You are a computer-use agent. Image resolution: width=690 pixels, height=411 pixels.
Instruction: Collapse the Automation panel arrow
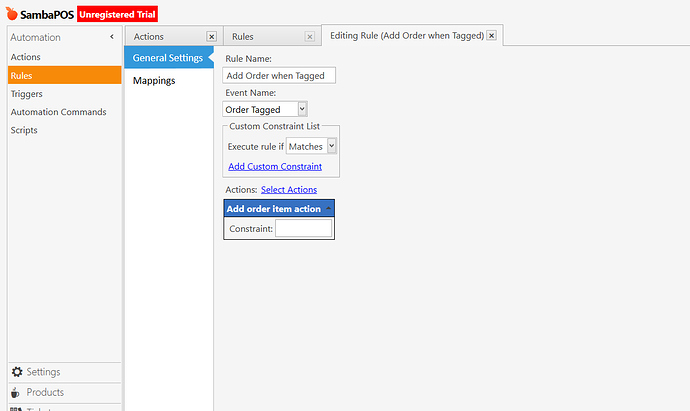coord(112,37)
